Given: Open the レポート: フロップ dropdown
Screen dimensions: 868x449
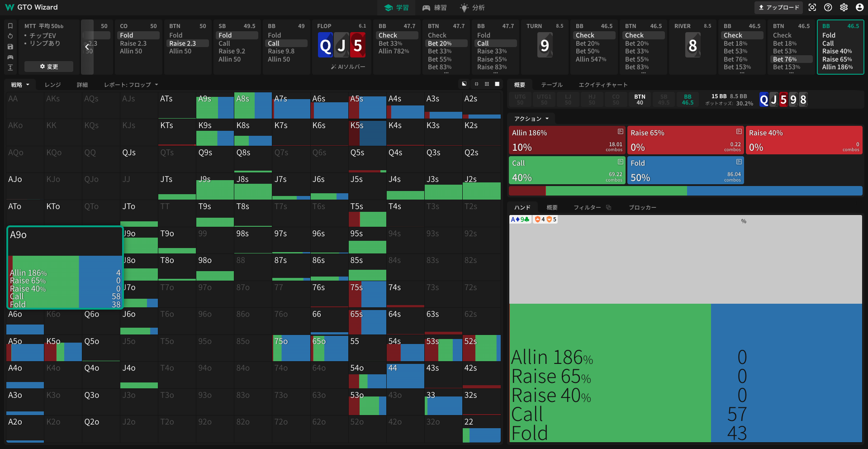Looking at the screenshot, I should (x=131, y=85).
